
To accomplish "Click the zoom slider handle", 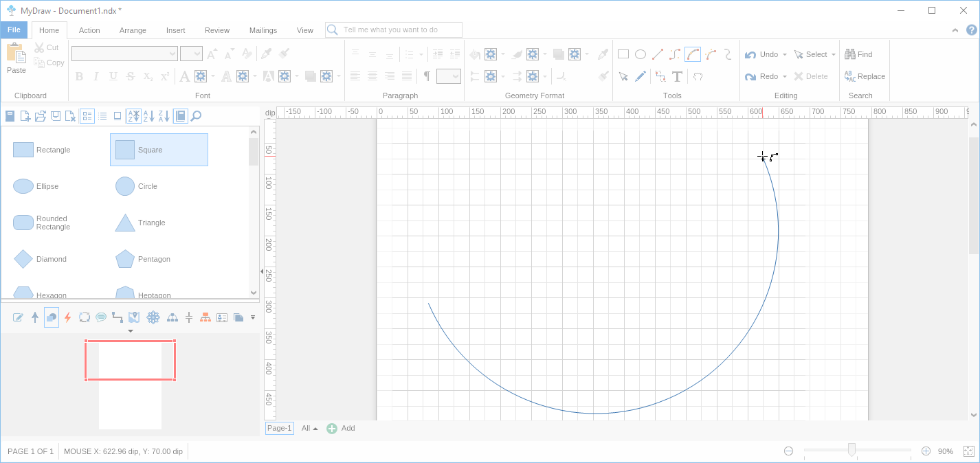I will (851, 450).
